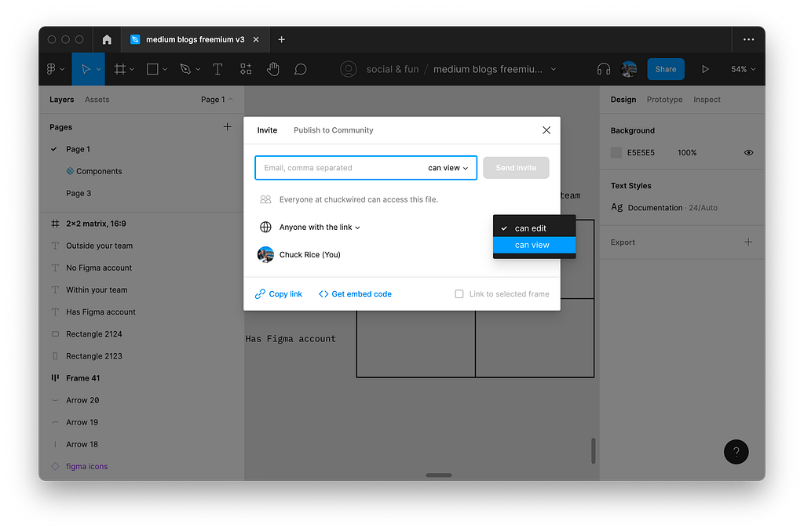Click the user avatar in toolbar

coord(629,69)
